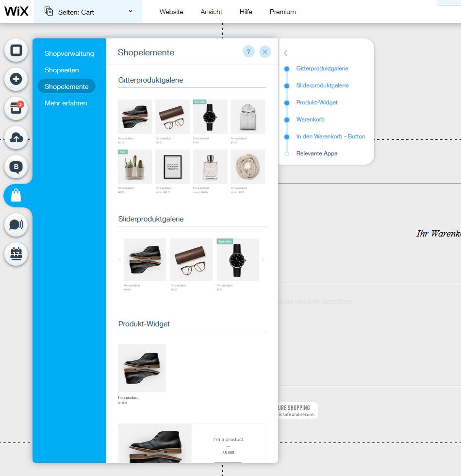The height and width of the screenshot is (476, 461).
Task: Open the Chat bubbles sidebar icon
Action: coord(16,224)
